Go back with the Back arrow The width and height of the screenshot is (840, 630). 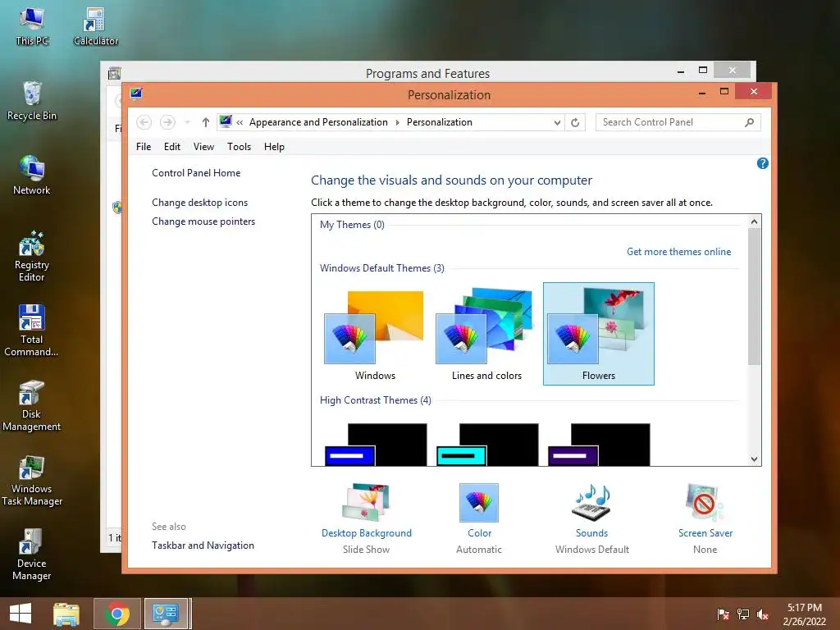(144, 122)
